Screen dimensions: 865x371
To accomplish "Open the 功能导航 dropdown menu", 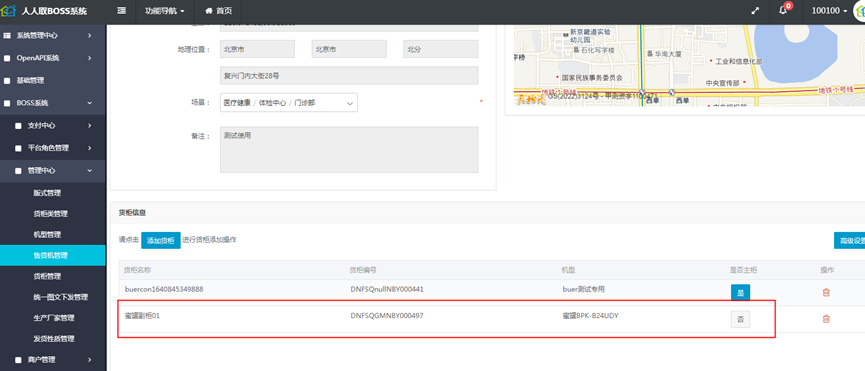I will 164,11.
